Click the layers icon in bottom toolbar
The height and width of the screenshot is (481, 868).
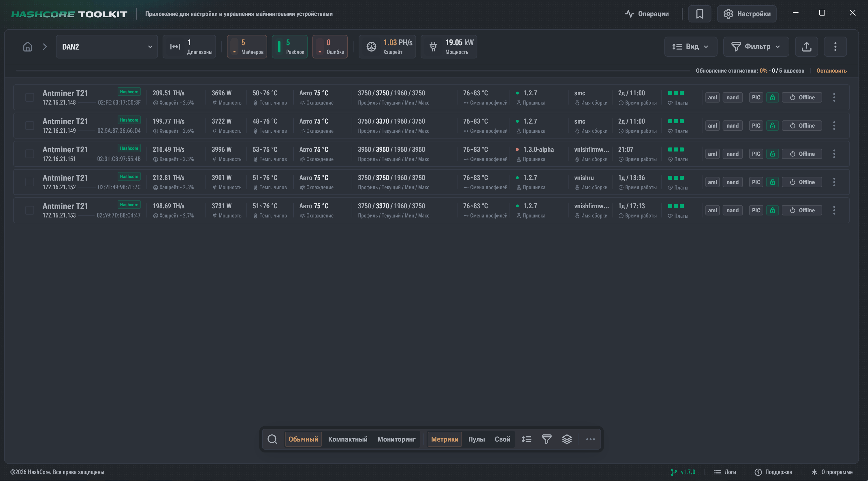point(567,439)
